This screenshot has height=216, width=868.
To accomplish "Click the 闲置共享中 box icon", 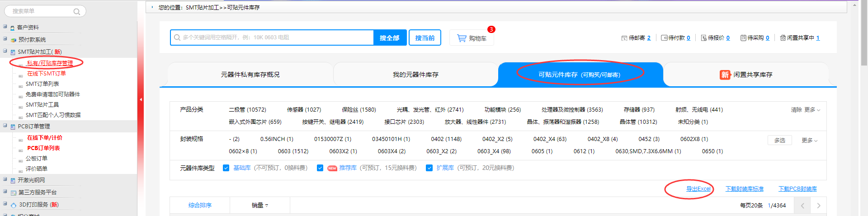I will point(783,38).
